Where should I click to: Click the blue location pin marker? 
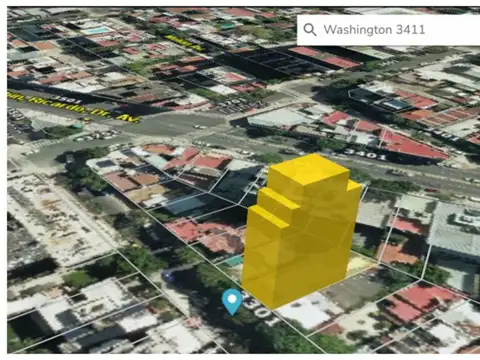coord(232,302)
